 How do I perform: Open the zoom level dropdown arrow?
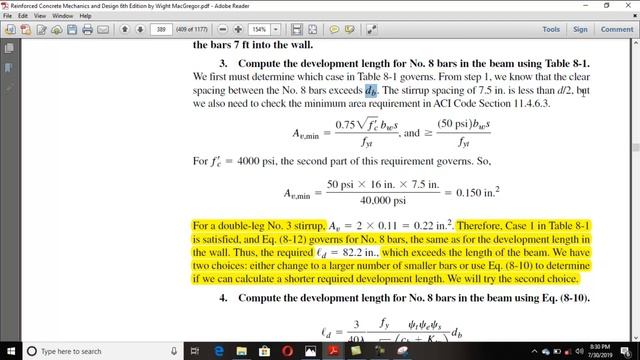[276, 29]
